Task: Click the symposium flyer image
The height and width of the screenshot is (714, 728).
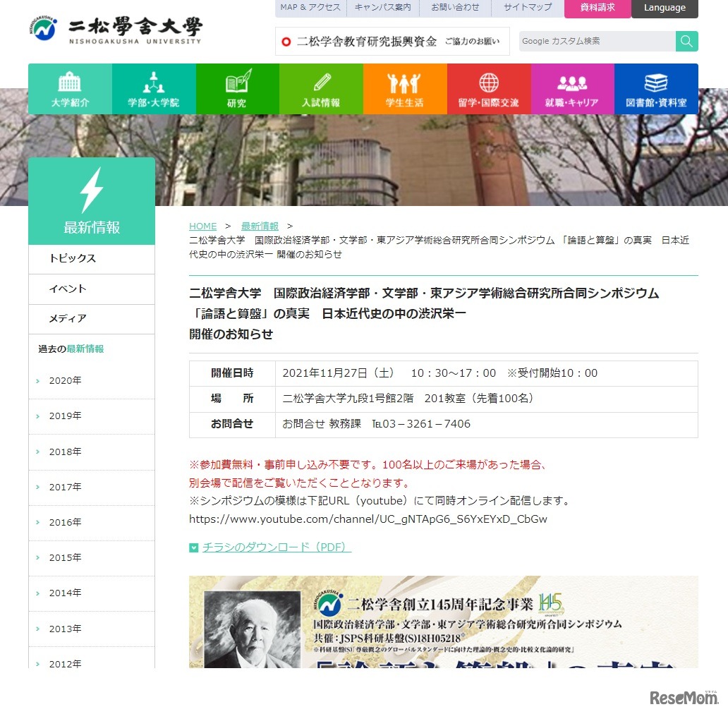Action: [444, 622]
